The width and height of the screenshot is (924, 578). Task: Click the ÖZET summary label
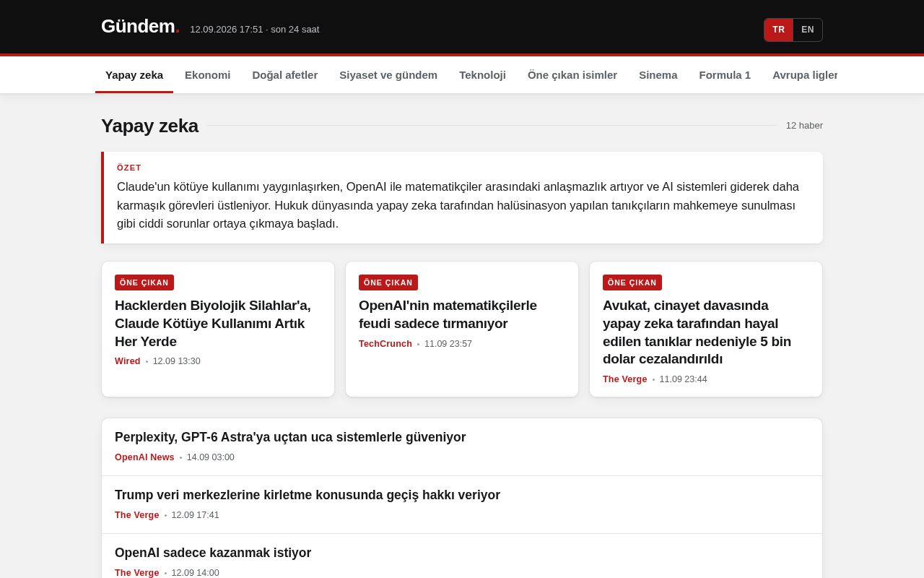tap(129, 168)
